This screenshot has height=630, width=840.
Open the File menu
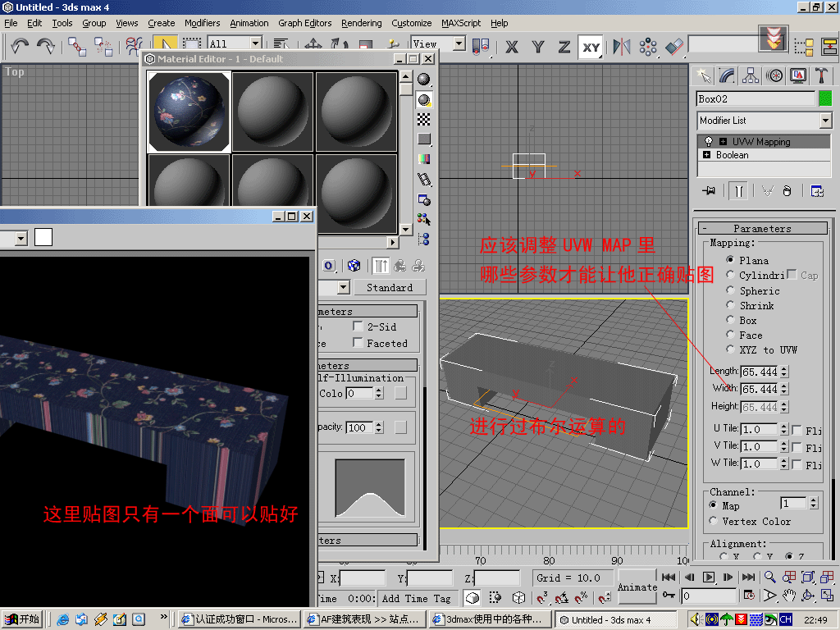coord(11,23)
